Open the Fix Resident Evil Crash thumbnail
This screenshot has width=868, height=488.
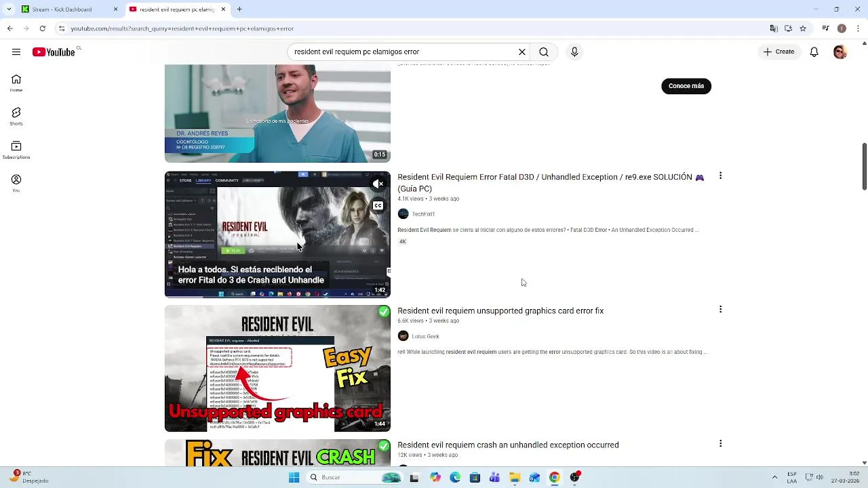[277, 453]
